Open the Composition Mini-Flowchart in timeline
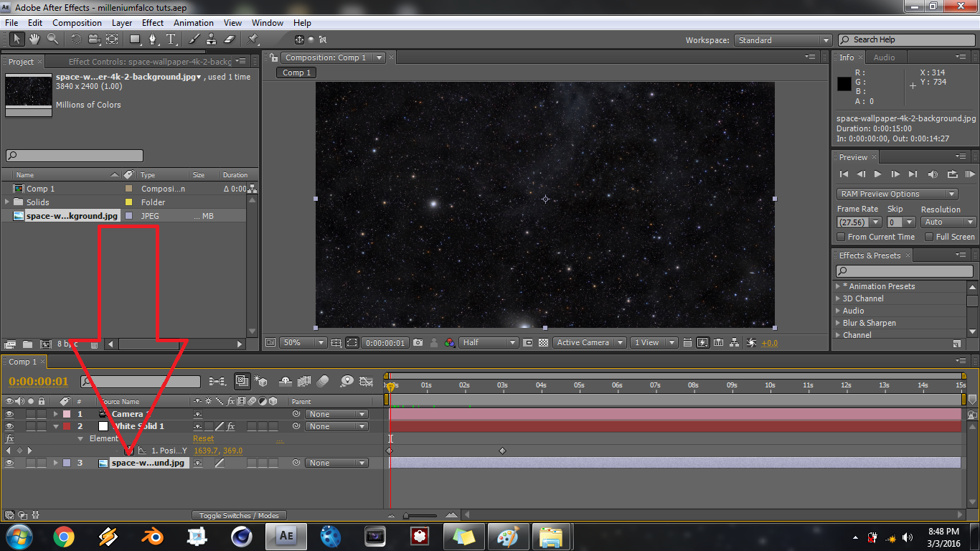Screen dimensions: 980x551 (x=217, y=381)
